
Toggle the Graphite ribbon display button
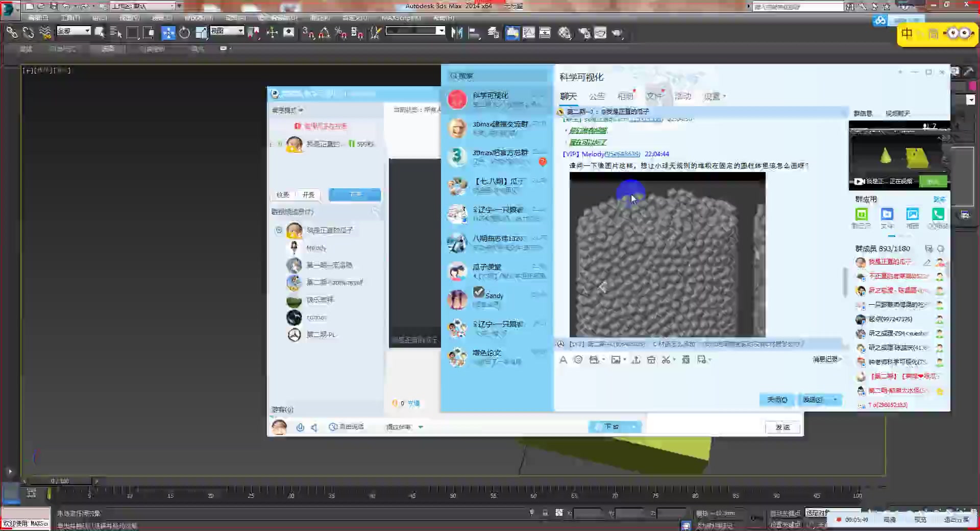click(512, 33)
